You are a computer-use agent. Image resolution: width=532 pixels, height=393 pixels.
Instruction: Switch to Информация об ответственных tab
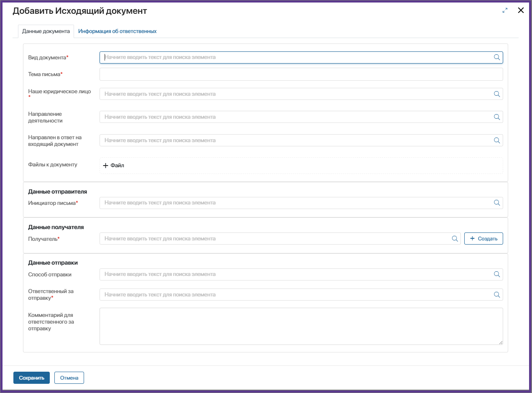coord(117,31)
